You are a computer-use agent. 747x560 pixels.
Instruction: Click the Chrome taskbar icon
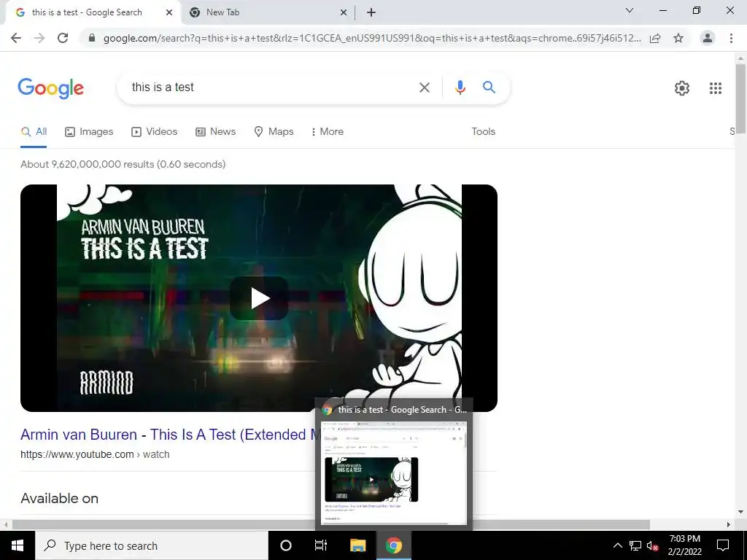point(394,545)
